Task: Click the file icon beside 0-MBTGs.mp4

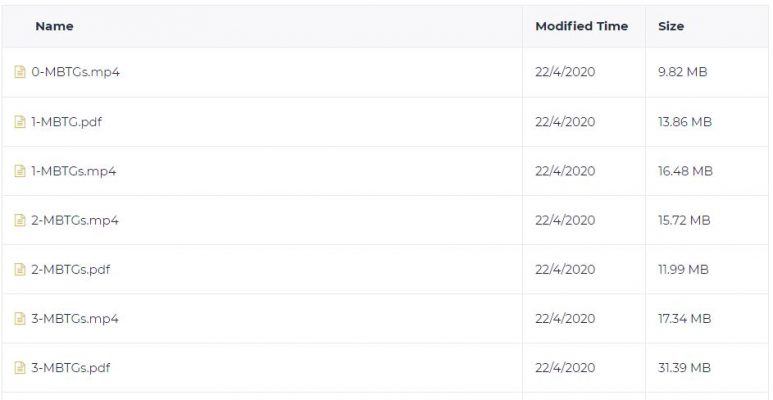Action: pos(20,72)
